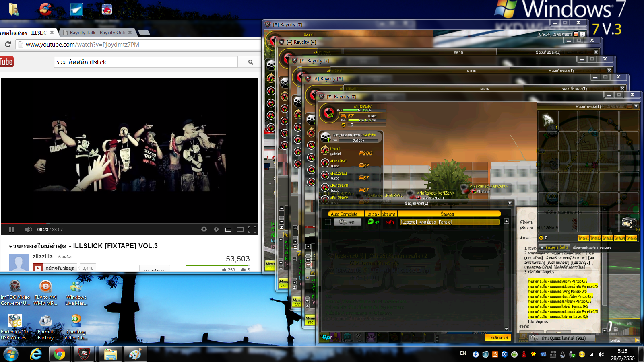Viewport: 644px width, 362px height.
Task: Select the chest item in inventory
Action: click(629, 222)
